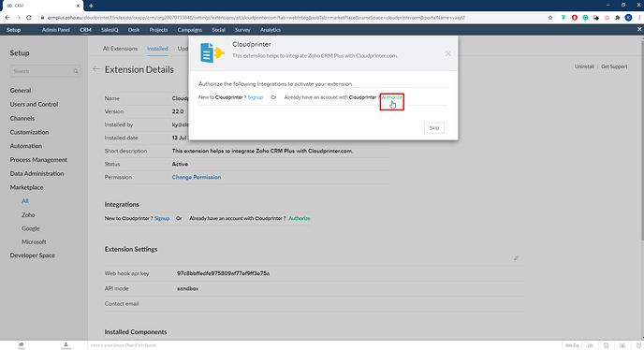Edit Extension Settings with the pencil icon
Image resolution: width=644 pixels, height=350 pixels.
(517, 258)
